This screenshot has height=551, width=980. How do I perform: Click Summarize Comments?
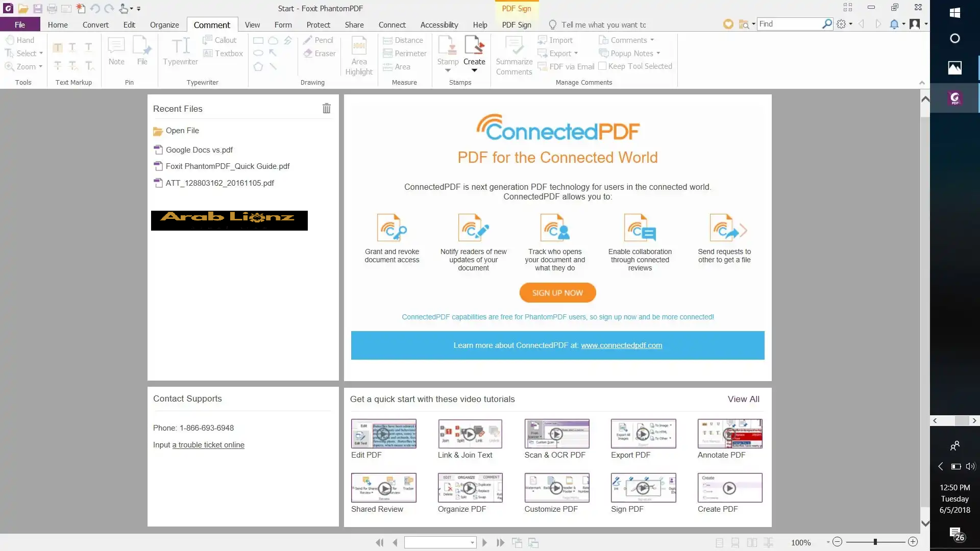click(x=514, y=56)
